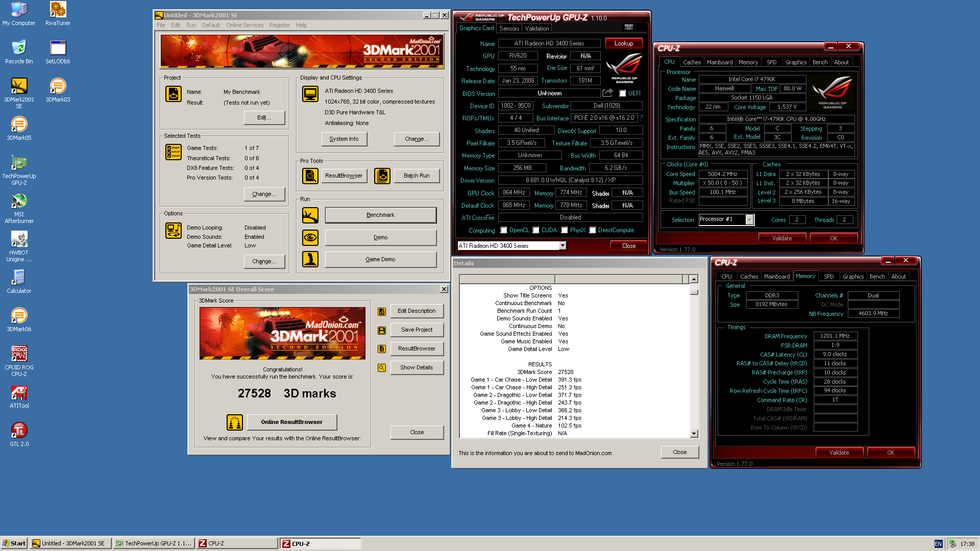Open the CPUID ROG CPU-Z desktop icon
This screenshot has width=980, height=551.
[19, 361]
